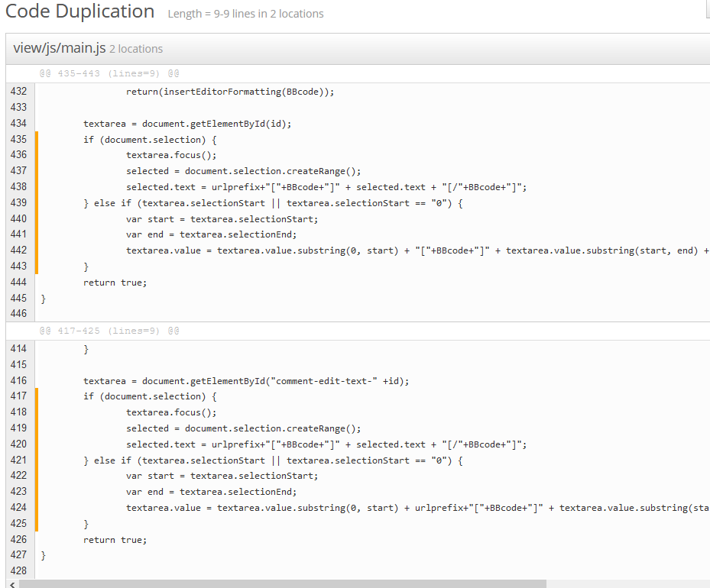Click the left arrow of horizontal scrollbar

[x=11, y=583]
